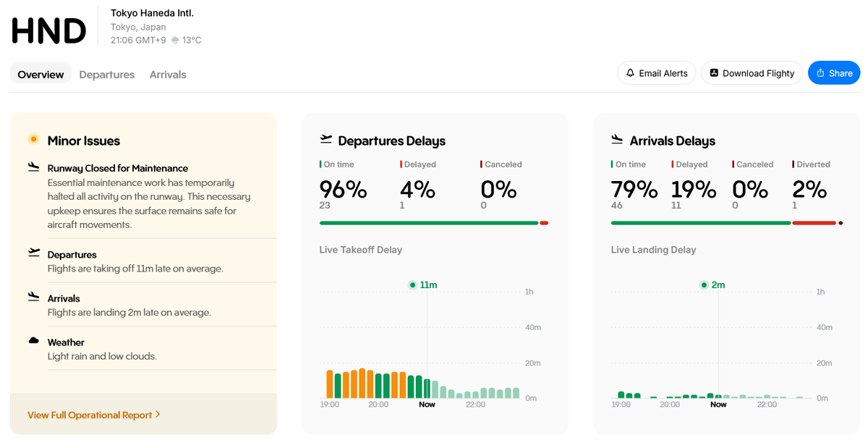
Task: Click the HND airport code heading
Action: pyautogui.click(x=48, y=31)
